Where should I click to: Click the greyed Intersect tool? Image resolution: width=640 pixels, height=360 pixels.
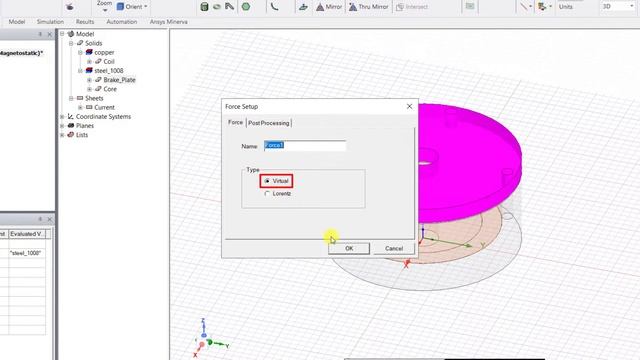click(x=412, y=7)
